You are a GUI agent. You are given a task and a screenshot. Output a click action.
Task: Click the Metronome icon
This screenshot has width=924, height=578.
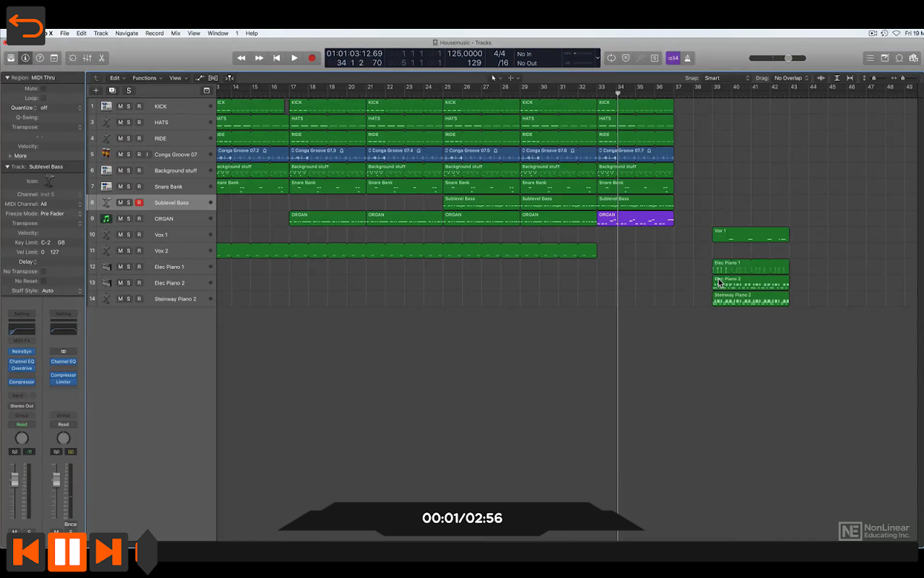pos(688,58)
